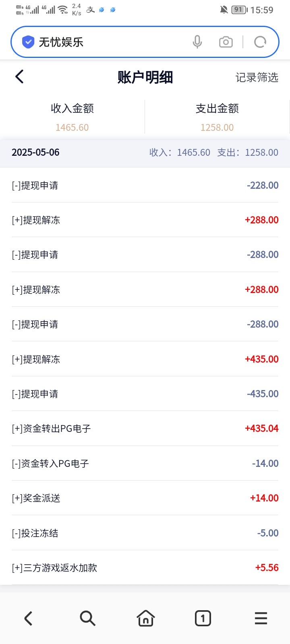Tap the blue security shield icon
Image resolution: width=290 pixels, height=644 pixels.
[28, 42]
